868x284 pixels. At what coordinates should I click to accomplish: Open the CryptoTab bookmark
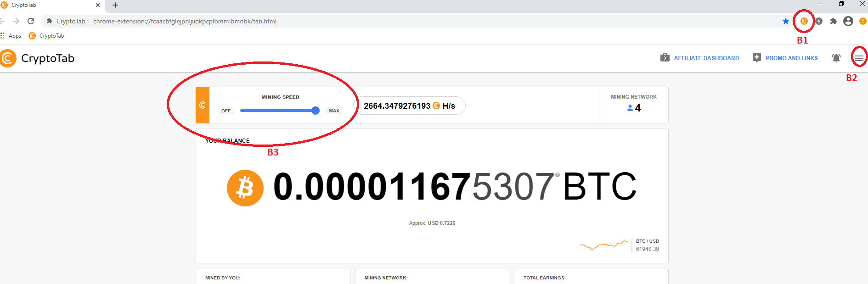tap(46, 35)
